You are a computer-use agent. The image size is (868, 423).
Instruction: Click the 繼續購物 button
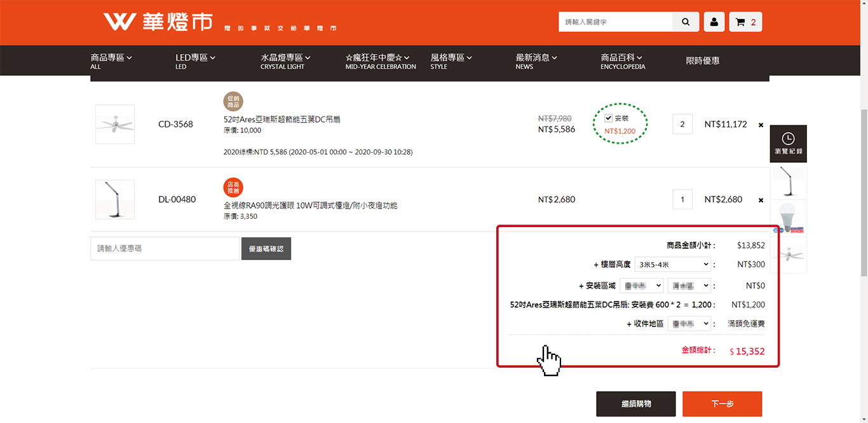pyautogui.click(x=636, y=404)
